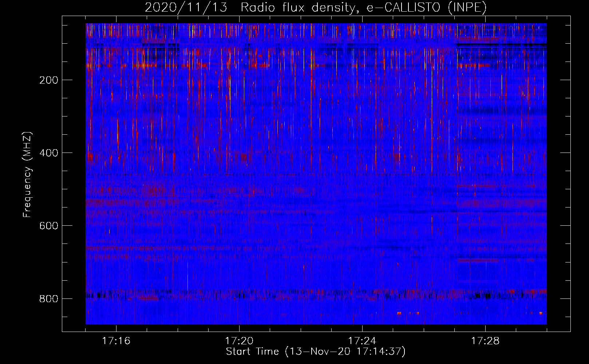Select the 17:24 time tick label
This screenshot has height=364, width=589.
tap(362, 341)
